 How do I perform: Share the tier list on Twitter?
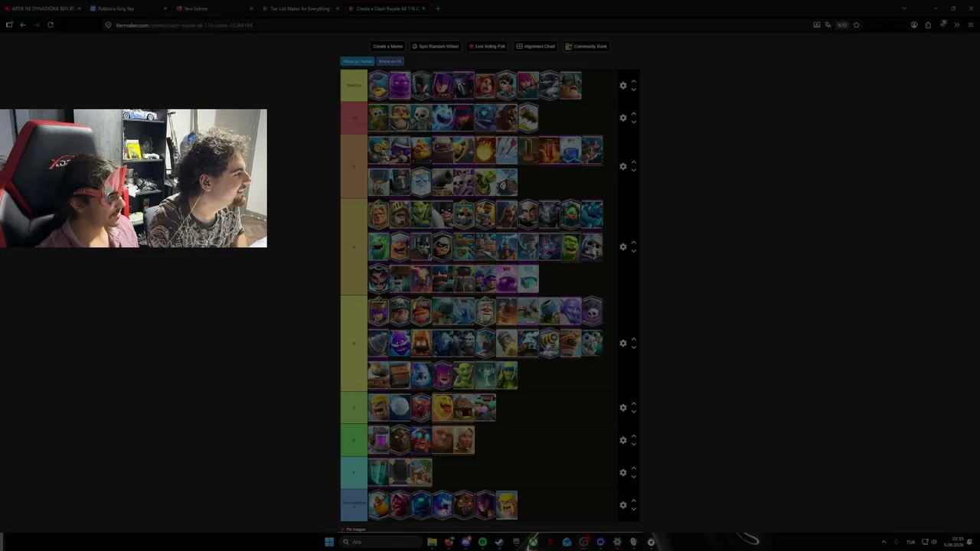358,61
